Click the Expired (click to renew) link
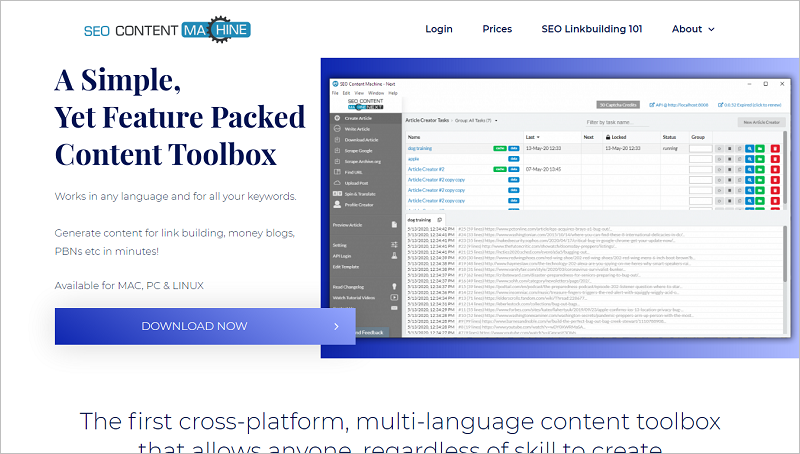This screenshot has height=454, width=800. (749, 105)
